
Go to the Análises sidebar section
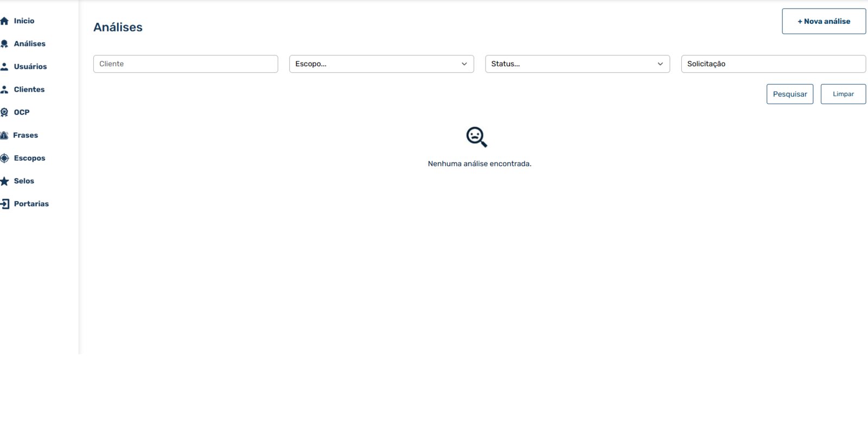(30, 43)
